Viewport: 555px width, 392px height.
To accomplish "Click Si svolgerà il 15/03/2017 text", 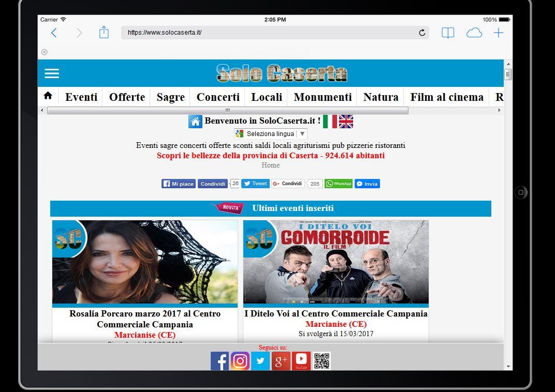I will [x=336, y=334].
